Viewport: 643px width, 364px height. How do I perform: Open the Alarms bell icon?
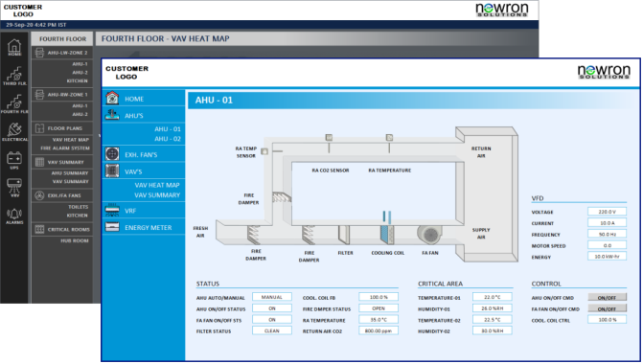point(14,216)
